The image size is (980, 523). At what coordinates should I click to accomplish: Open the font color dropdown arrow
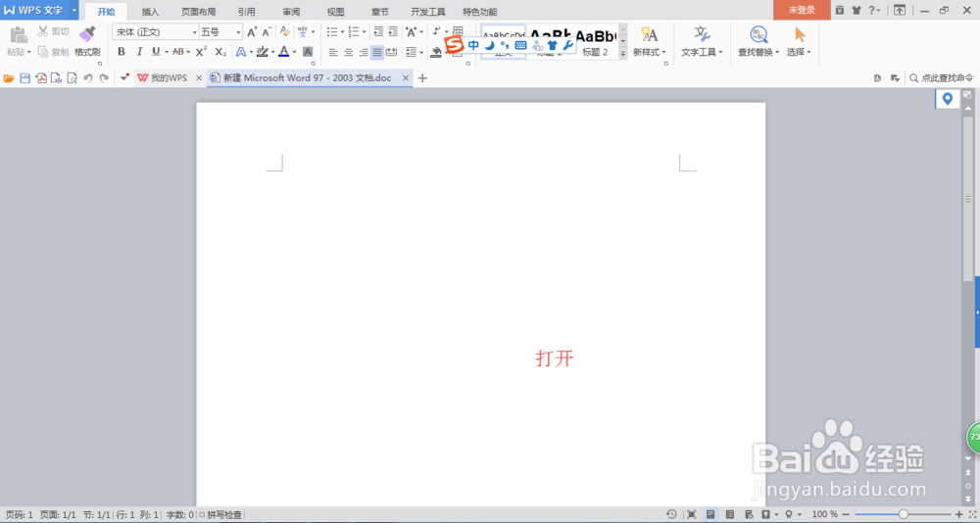click(294, 52)
